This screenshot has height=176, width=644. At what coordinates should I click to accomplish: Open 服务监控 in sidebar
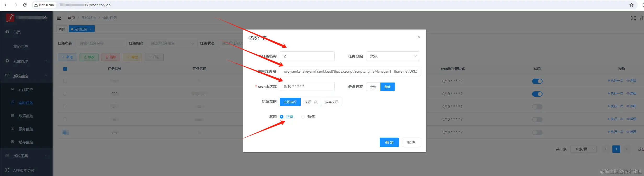pos(26,129)
